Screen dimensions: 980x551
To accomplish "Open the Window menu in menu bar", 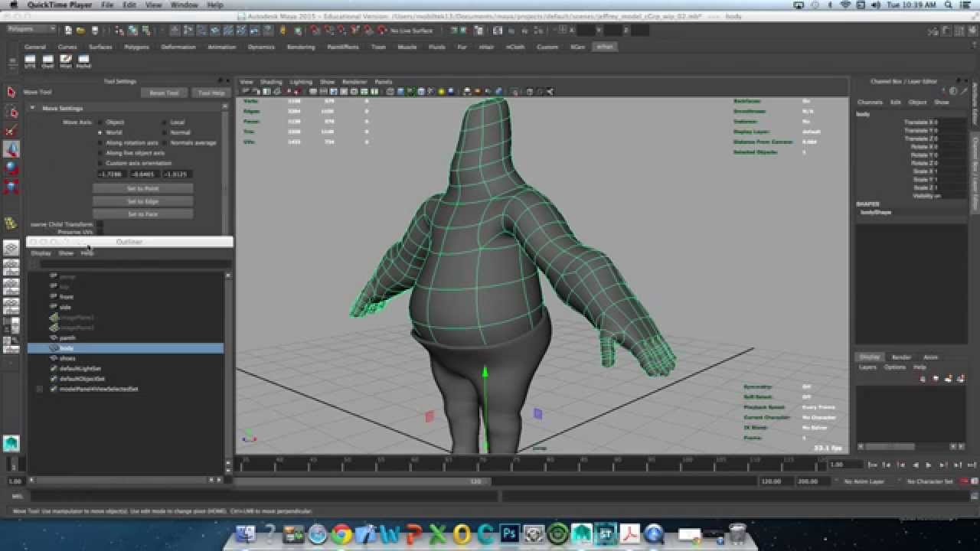I will click(184, 5).
